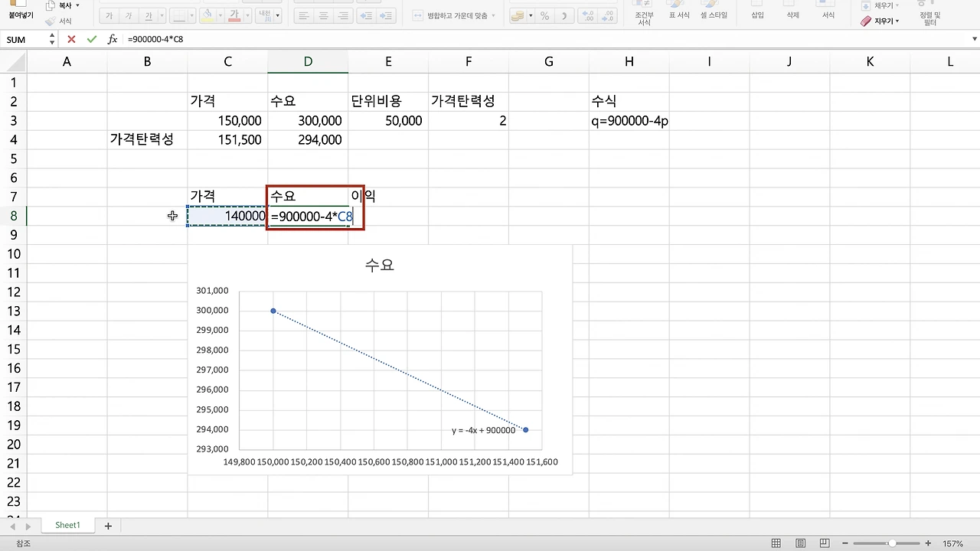
Task: Select cell H3 with q=900000-4p
Action: click(629, 120)
